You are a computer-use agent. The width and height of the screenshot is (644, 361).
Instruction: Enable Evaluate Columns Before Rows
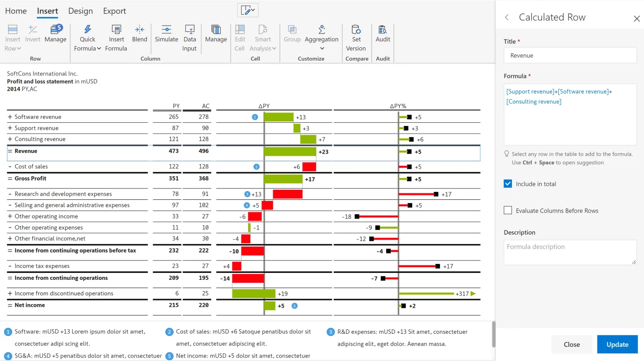pyautogui.click(x=508, y=211)
